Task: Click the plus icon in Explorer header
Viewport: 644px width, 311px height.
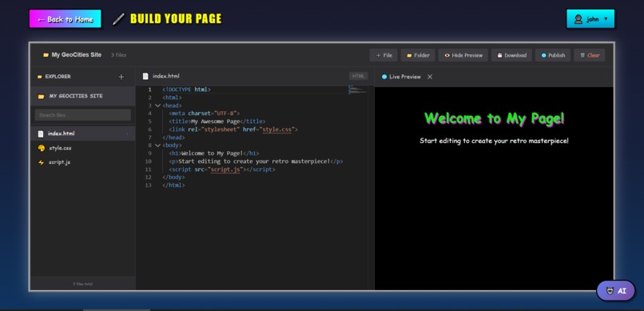Action: point(121,77)
